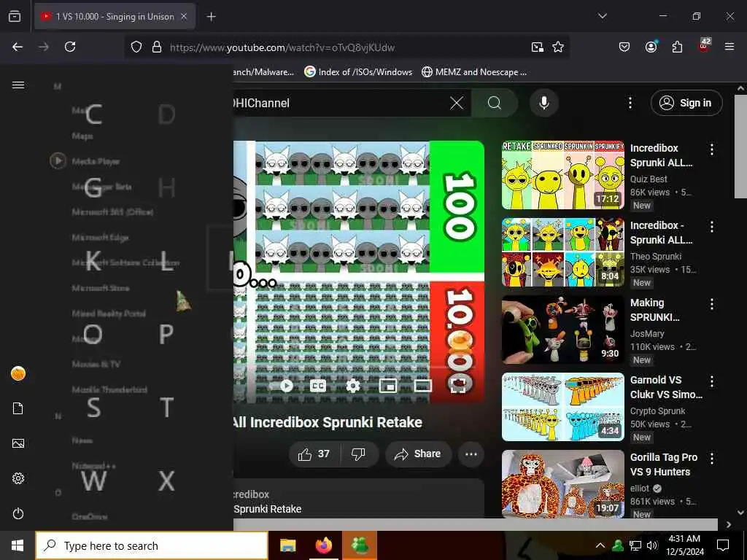Click the vertical page scrollbar thumb

740,146
